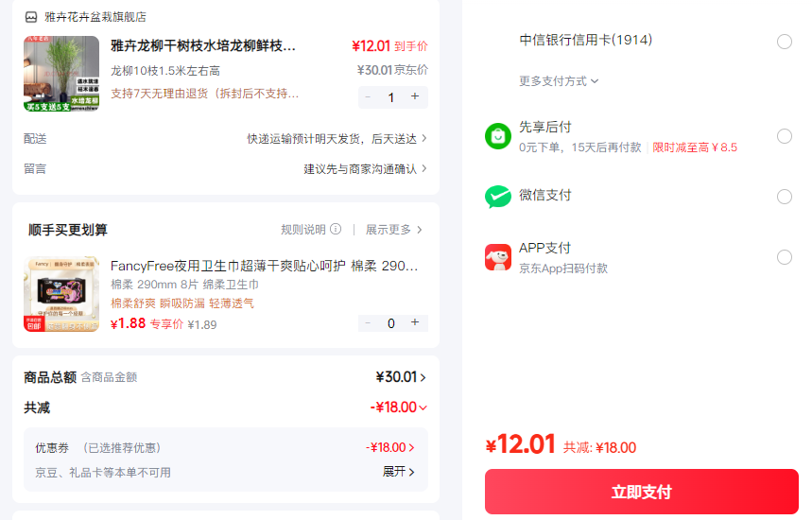This screenshot has width=812, height=520.
Task: Decrease willow branch quantity with minus icon
Action: [x=368, y=96]
